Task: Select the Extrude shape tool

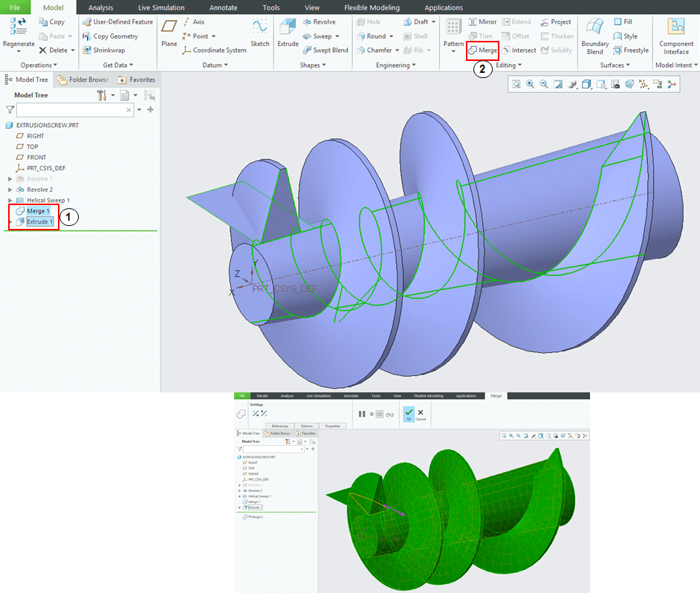Action: pyautogui.click(x=288, y=33)
